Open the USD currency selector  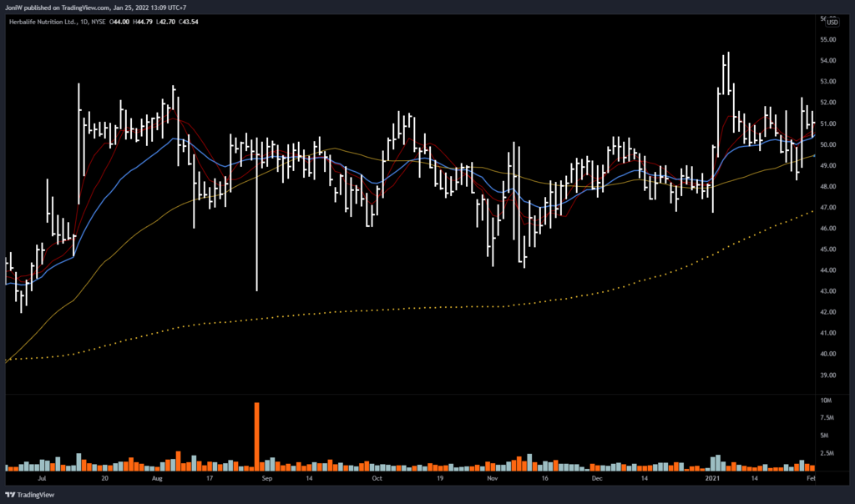point(832,23)
